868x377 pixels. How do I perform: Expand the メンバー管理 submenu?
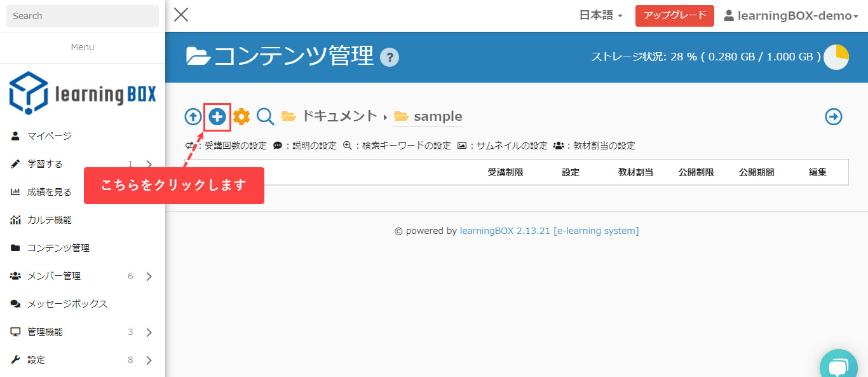149,276
